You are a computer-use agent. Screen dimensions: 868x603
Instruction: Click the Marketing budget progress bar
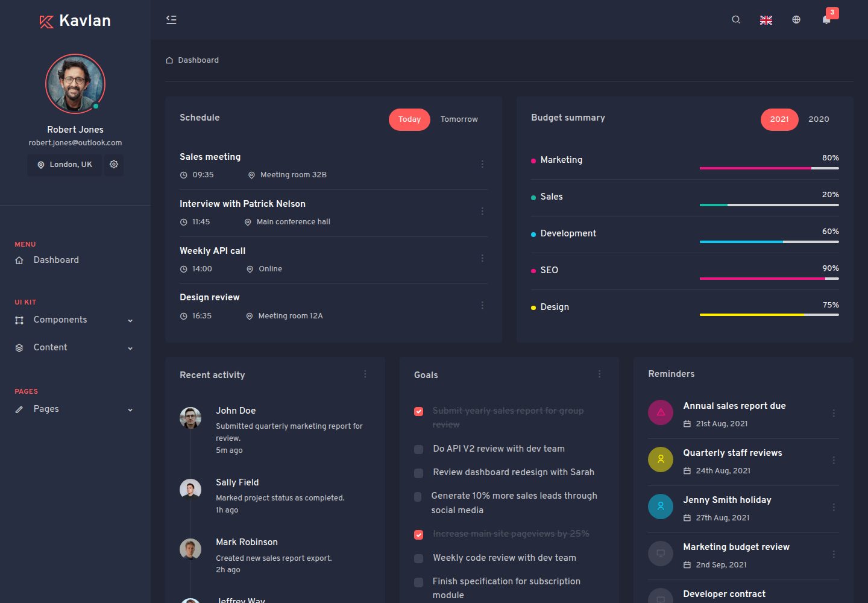(x=769, y=168)
